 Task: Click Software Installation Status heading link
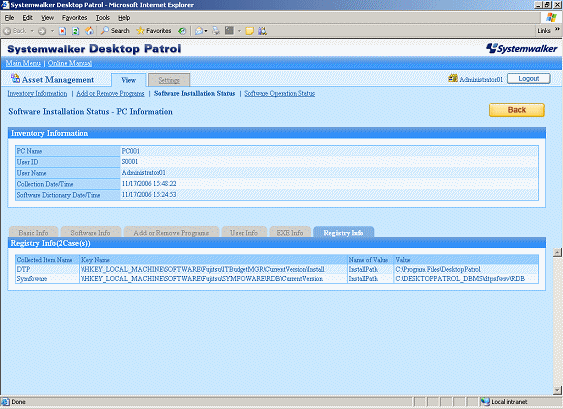[195, 93]
